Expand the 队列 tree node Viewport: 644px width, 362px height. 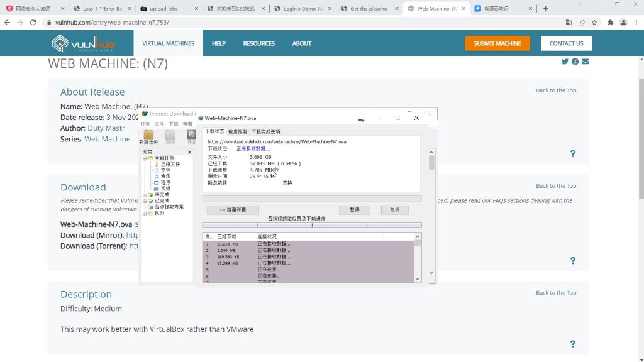(x=145, y=214)
